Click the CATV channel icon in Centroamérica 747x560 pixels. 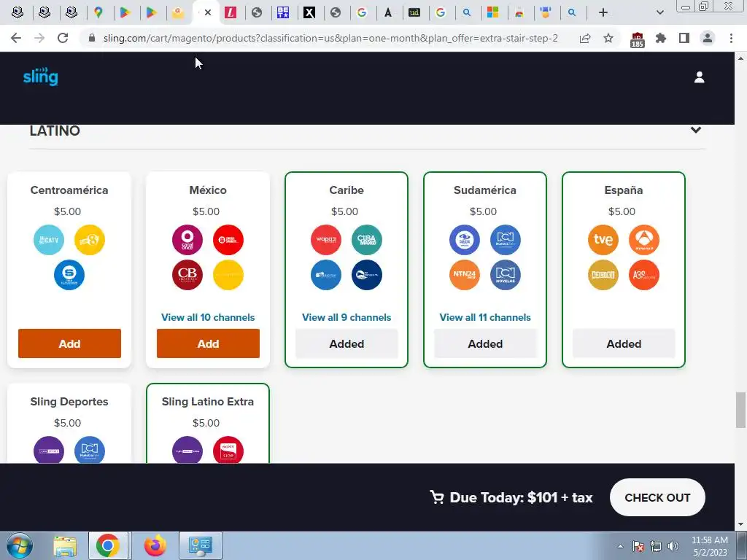[x=49, y=239]
